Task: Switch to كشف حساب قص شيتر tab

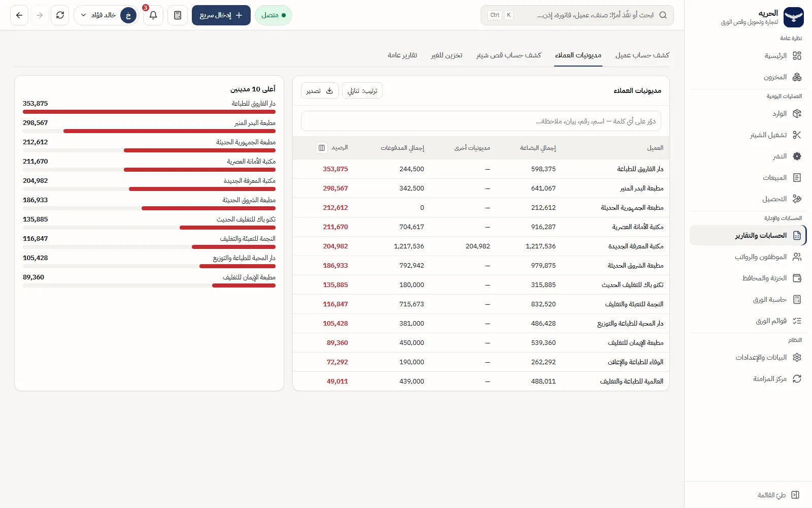Action: [x=509, y=55]
